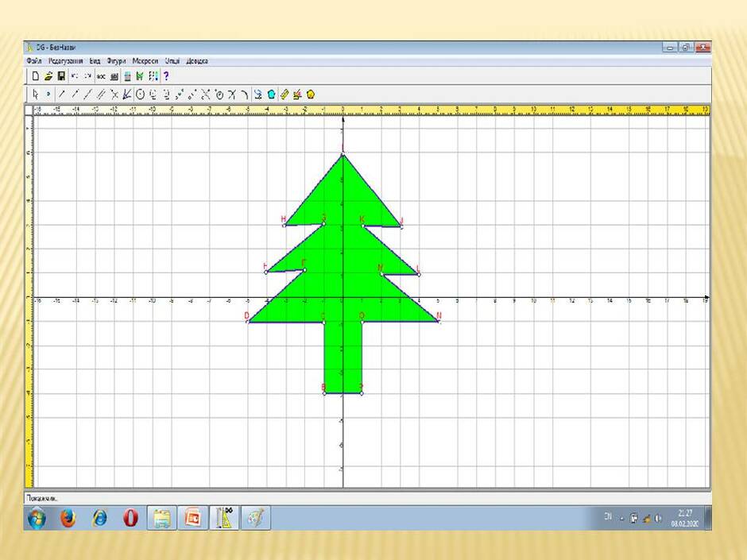This screenshot has height=560, width=747.
Task: Select the Segment tool
Action: pyautogui.click(x=61, y=95)
